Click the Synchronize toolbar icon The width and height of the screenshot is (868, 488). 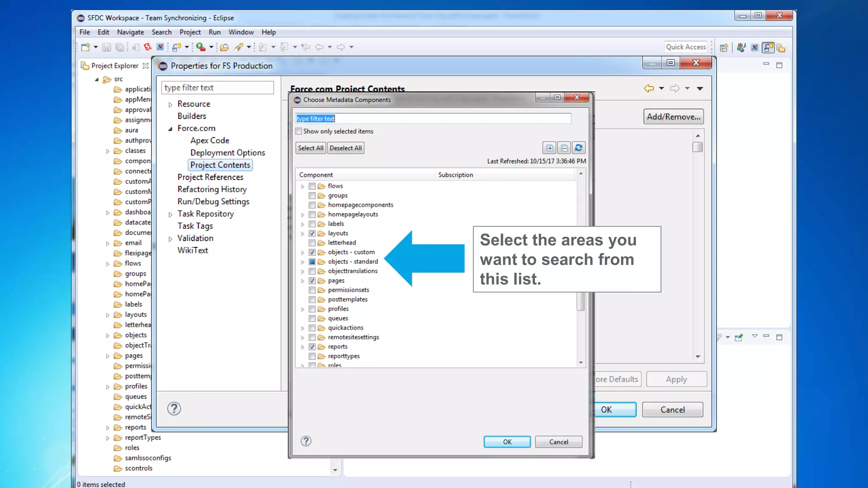[x=177, y=47]
